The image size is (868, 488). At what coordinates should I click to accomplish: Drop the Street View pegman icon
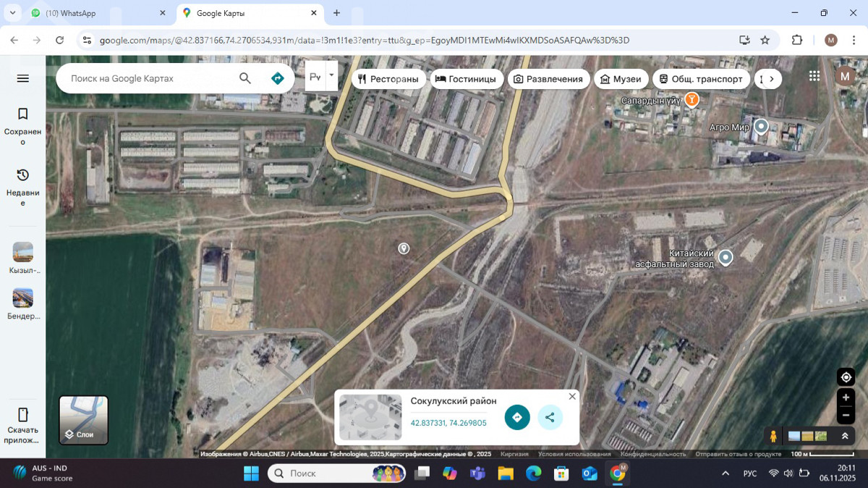click(773, 436)
